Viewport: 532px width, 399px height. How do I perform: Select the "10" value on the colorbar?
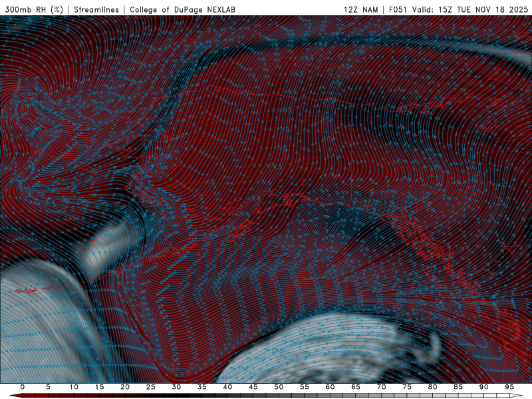tap(74, 387)
